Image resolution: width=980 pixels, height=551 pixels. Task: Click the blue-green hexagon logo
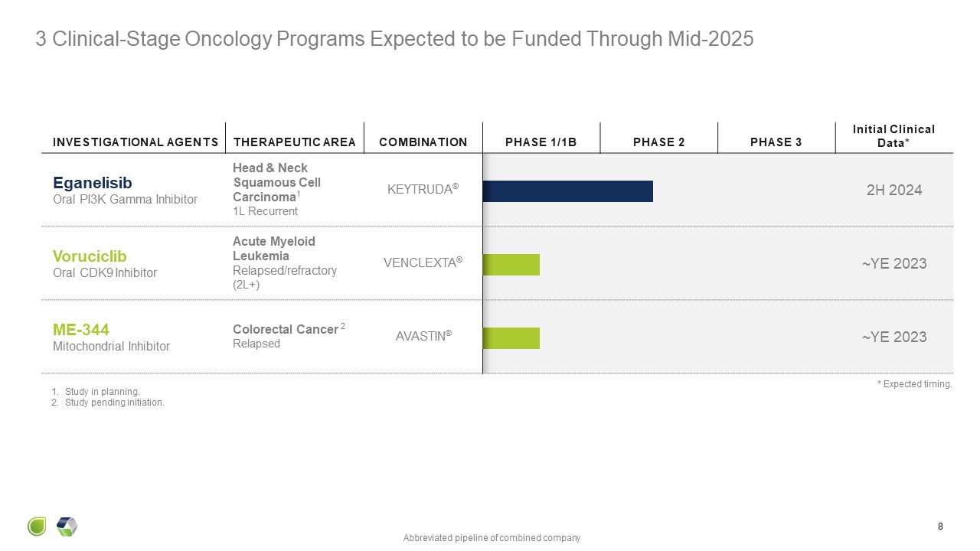click(67, 527)
